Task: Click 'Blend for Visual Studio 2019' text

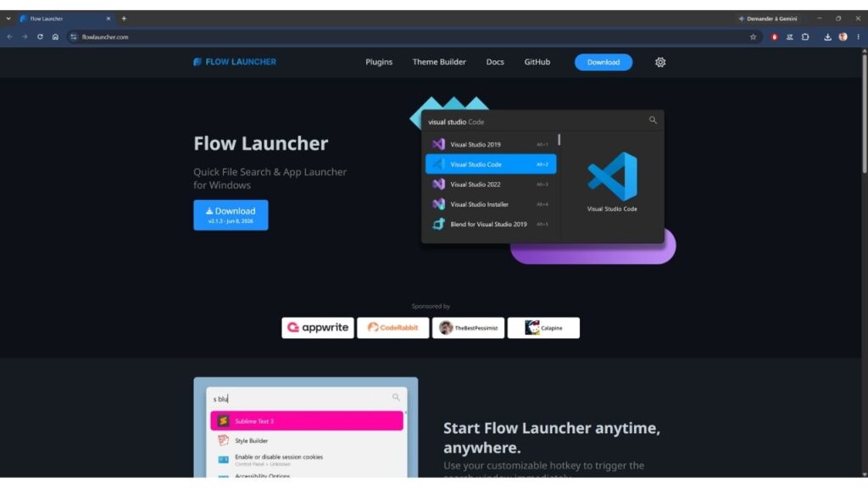Action: [488, 224]
